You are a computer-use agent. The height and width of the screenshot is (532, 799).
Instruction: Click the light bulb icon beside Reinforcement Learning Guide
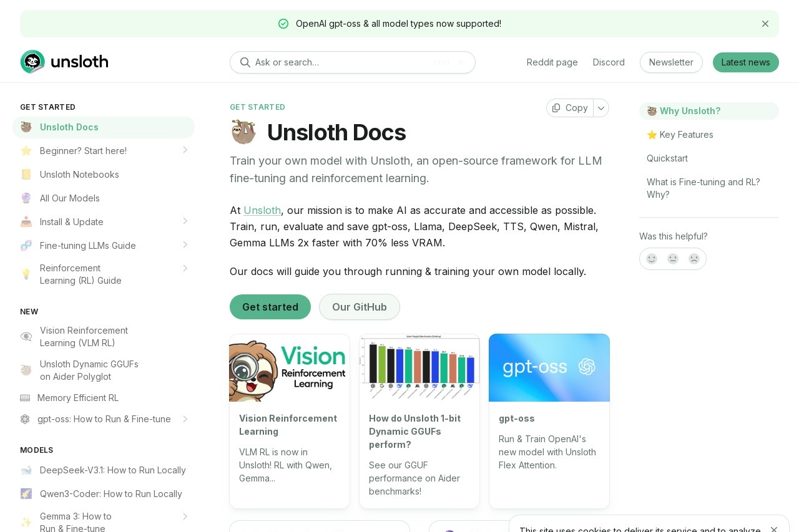pyautogui.click(x=26, y=274)
